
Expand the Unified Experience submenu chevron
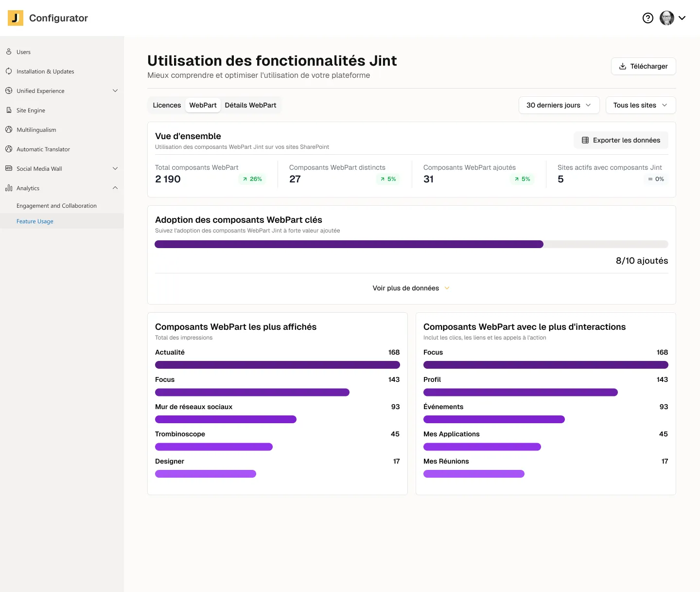click(115, 90)
